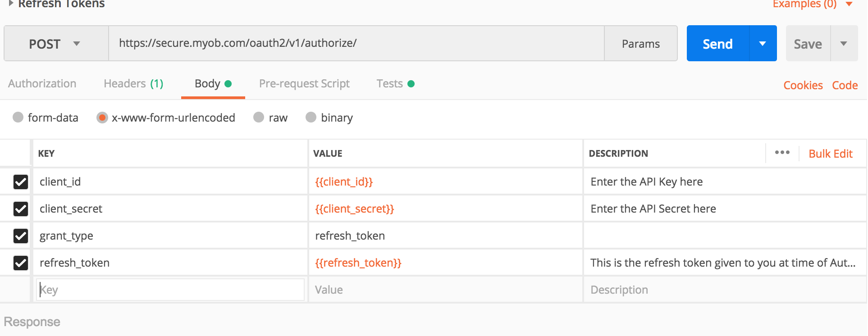Open the three-dots column options menu
The height and width of the screenshot is (336, 868).
[782, 153]
